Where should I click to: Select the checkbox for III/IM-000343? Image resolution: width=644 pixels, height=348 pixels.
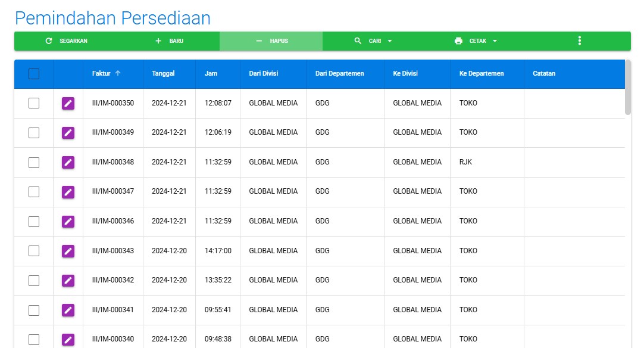tap(34, 251)
